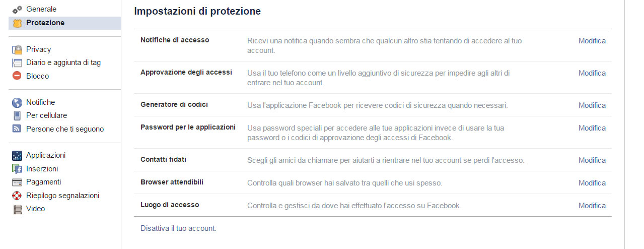Expand the Password per le applicazioni section
The height and width of the screenshot is (249, 644).
click(x=373, y=133)
